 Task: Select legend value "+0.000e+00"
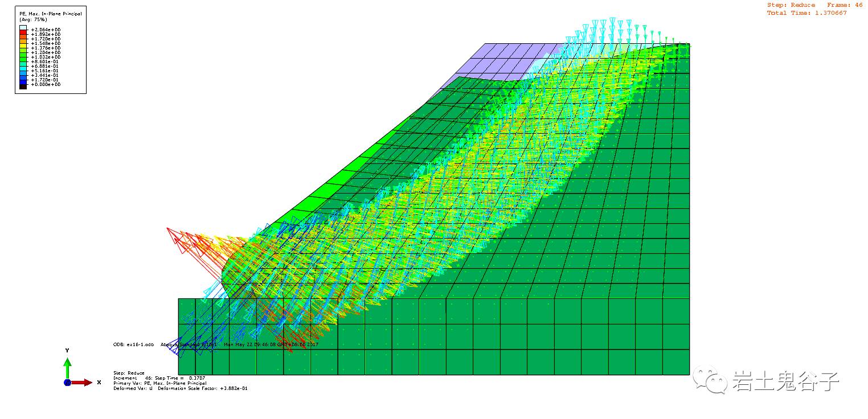pos(46,84)
